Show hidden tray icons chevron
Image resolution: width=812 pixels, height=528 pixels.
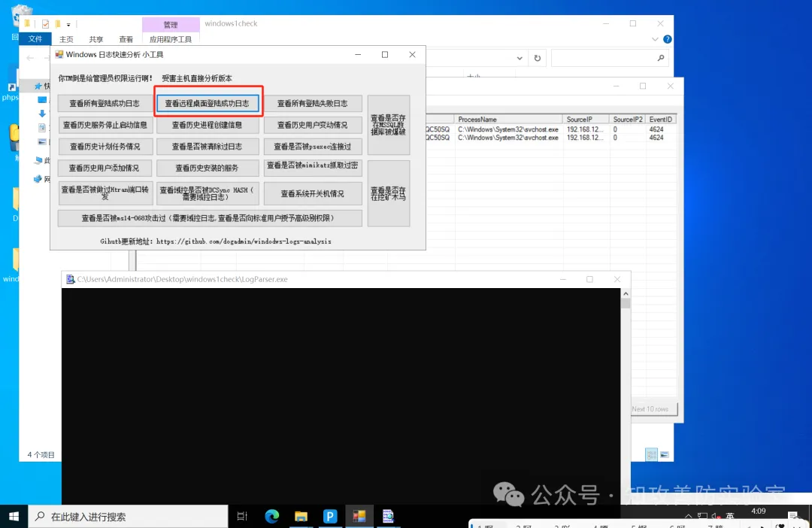(688, 516)
